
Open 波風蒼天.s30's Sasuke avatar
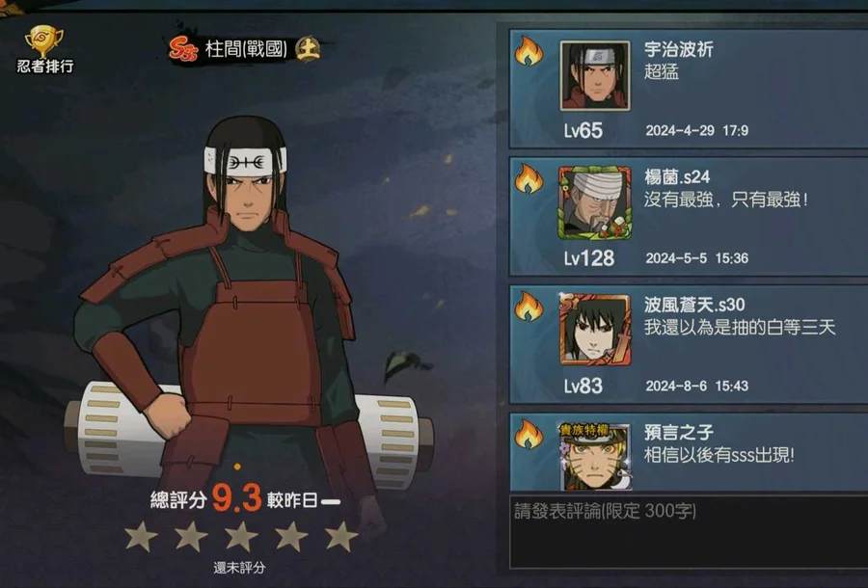[x=595, y=331]
